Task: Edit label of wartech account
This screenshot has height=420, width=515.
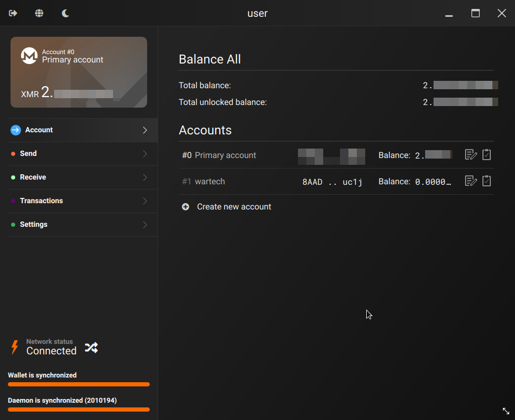Action: [471, 181]
